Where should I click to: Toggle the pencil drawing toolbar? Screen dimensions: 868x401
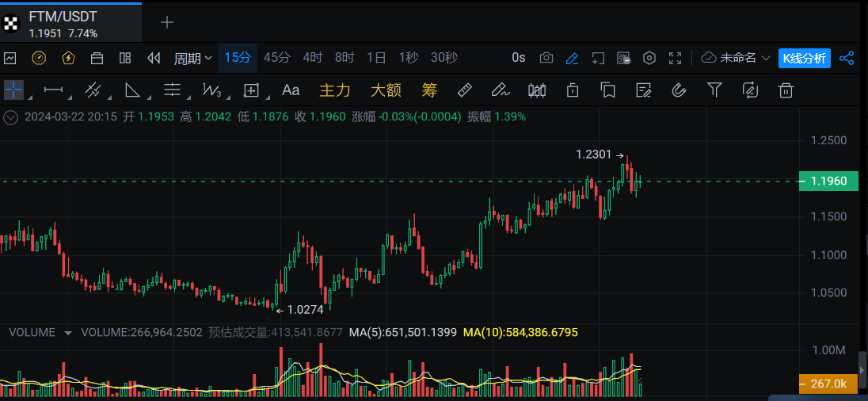click(x=572, y=58)
